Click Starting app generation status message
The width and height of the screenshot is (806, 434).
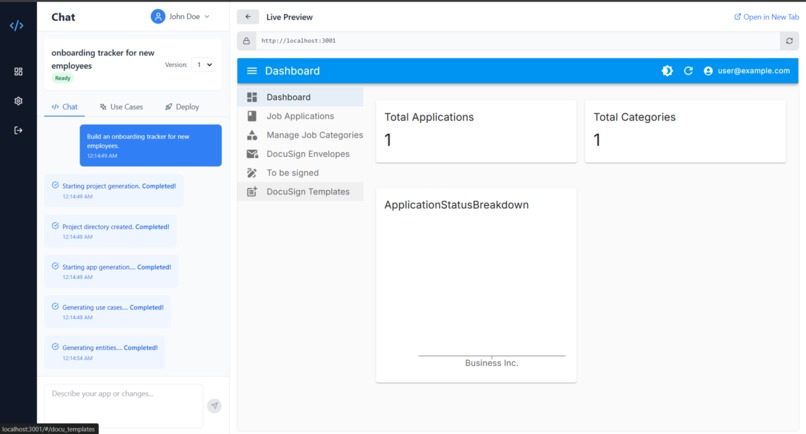112,272
